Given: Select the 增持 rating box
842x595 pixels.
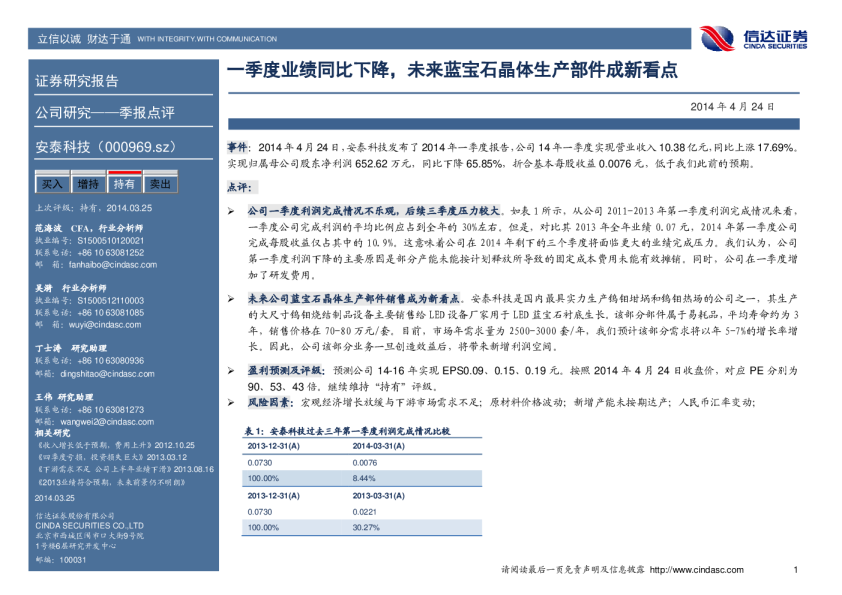Looking at the screenshot, I should (x=88, y=184).
